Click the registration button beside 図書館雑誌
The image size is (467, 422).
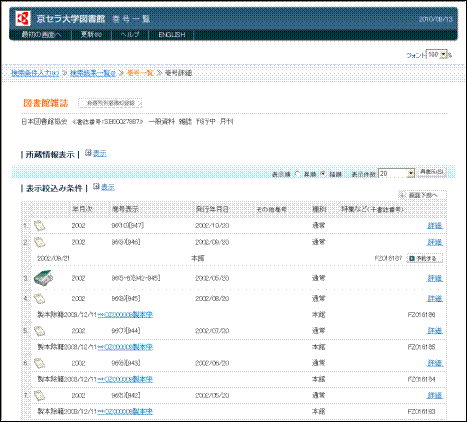pos(110,103)
